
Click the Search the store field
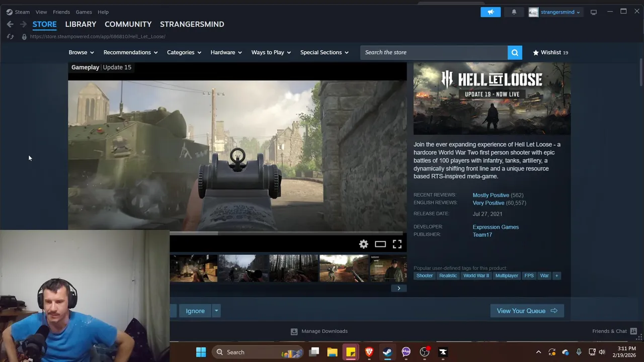tap(434, 52)
